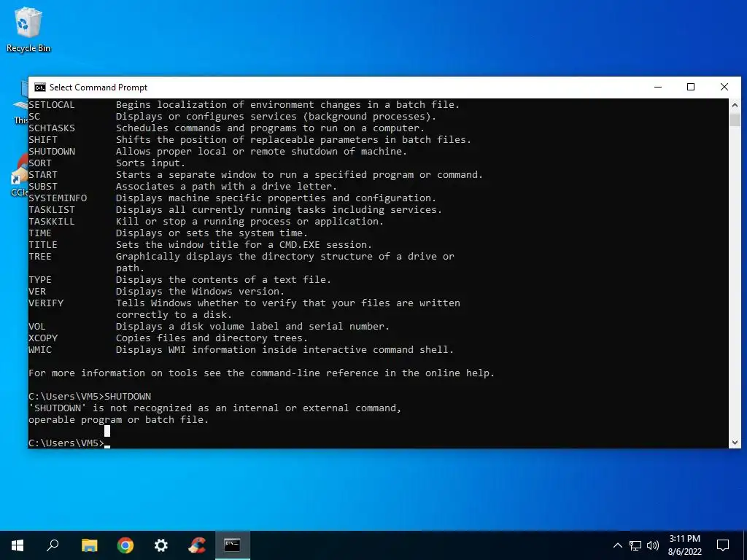Select Command Prompt taskbar button
This screenshot has height=560, width=747.
[233, 545]
